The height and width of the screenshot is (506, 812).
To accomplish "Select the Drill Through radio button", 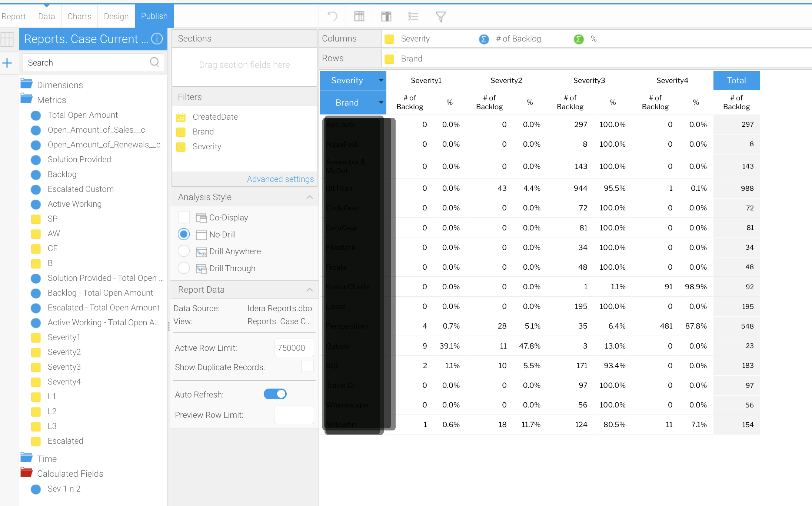I will (x=184, y=268).
